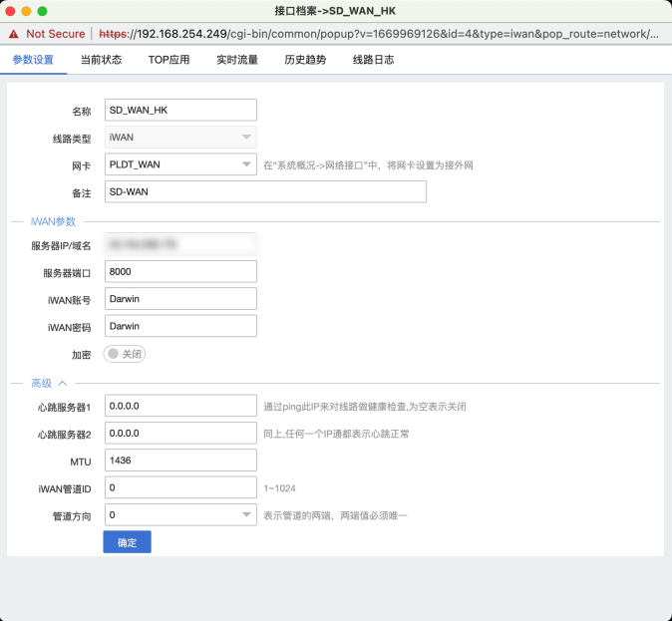672x621 pixels.
Task: Click the ping health check hint text
Action: point(364,407)
